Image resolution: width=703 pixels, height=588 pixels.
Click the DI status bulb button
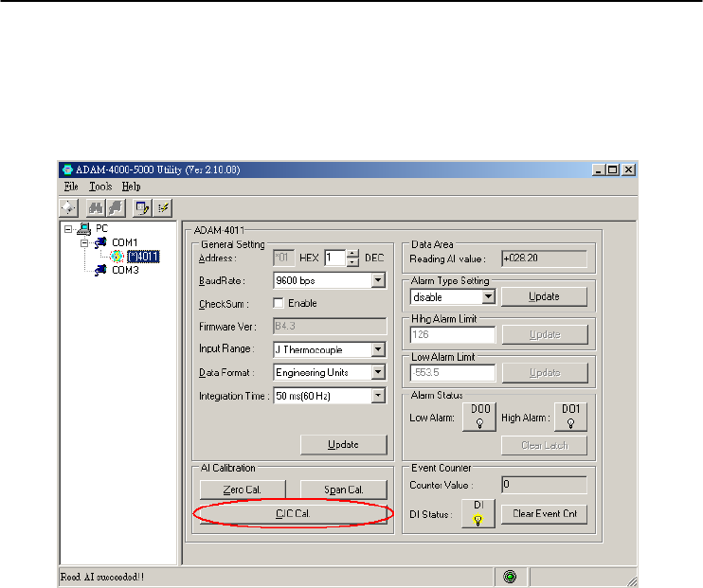click(x=478, y=513)
